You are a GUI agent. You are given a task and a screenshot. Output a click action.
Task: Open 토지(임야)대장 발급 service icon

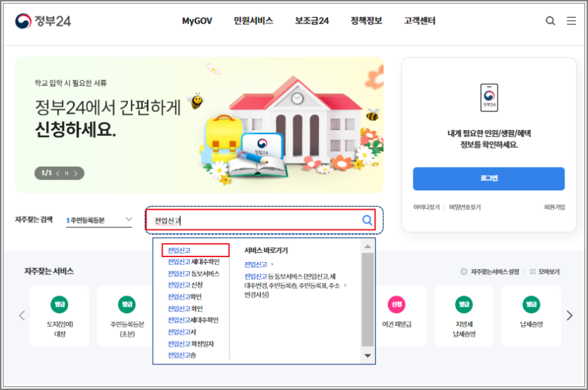tap(60, 304)
